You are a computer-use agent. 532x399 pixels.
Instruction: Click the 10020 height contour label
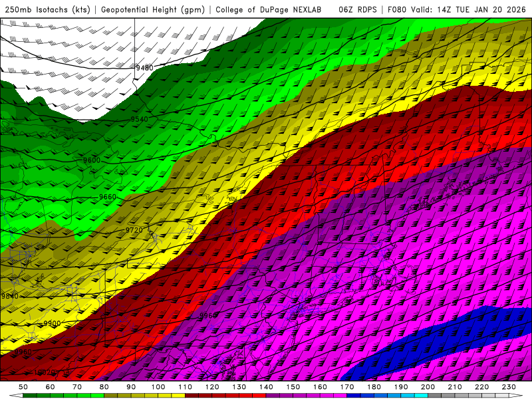point(45,372)
